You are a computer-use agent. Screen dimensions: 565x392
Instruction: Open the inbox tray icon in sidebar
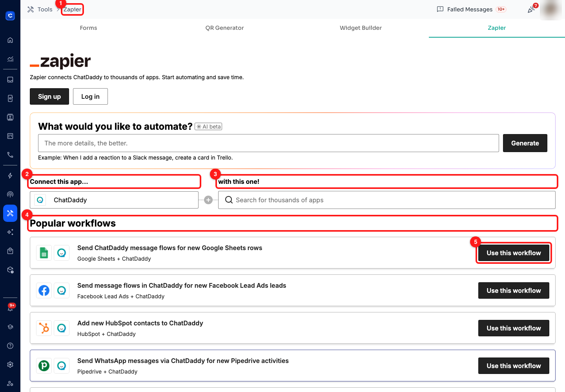click(10, 80)
